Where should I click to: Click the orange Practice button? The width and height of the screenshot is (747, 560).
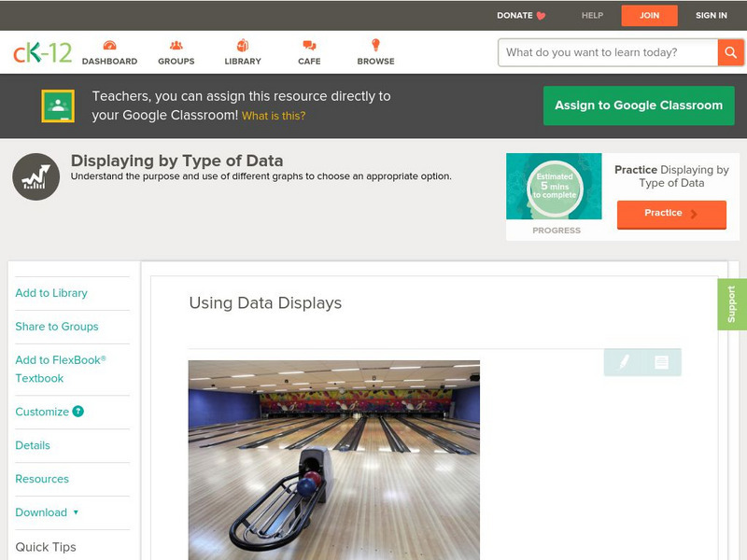pyautogui.click(x=670, y=214)
